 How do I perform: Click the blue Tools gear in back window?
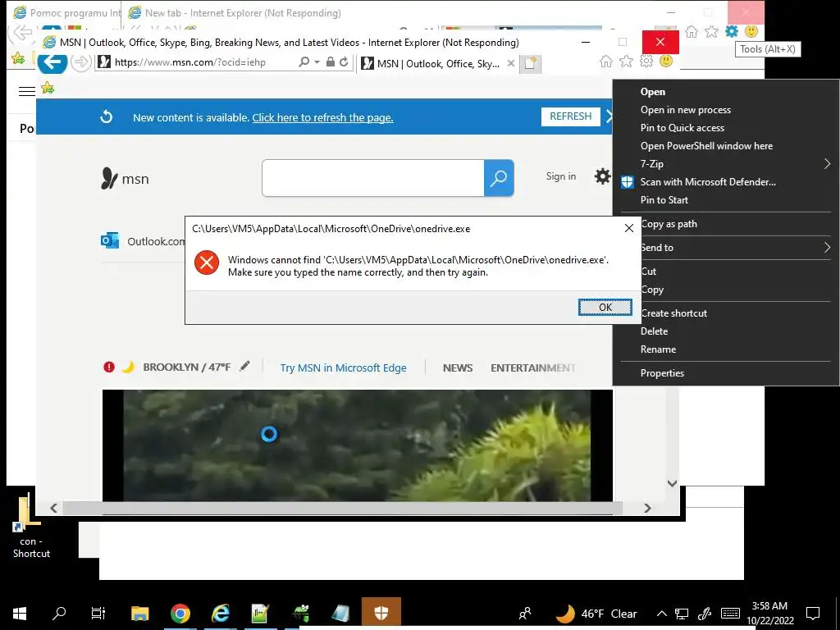pos(731,32)
